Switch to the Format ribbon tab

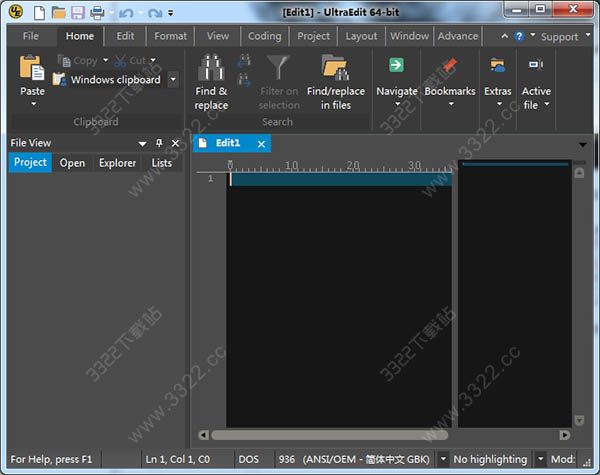click(x=171, y=36)
